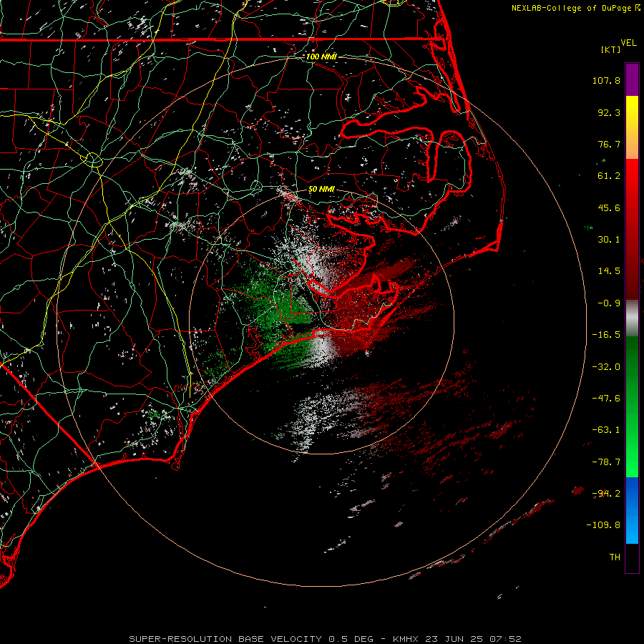Click the VEL legend title

(x=628, y=43)
